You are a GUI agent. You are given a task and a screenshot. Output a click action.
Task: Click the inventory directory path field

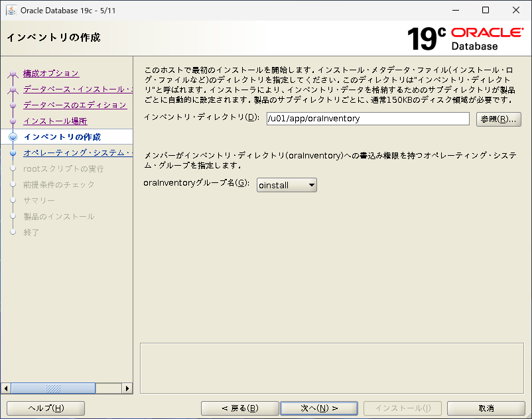pyautogui.click(x=367, y=119)
